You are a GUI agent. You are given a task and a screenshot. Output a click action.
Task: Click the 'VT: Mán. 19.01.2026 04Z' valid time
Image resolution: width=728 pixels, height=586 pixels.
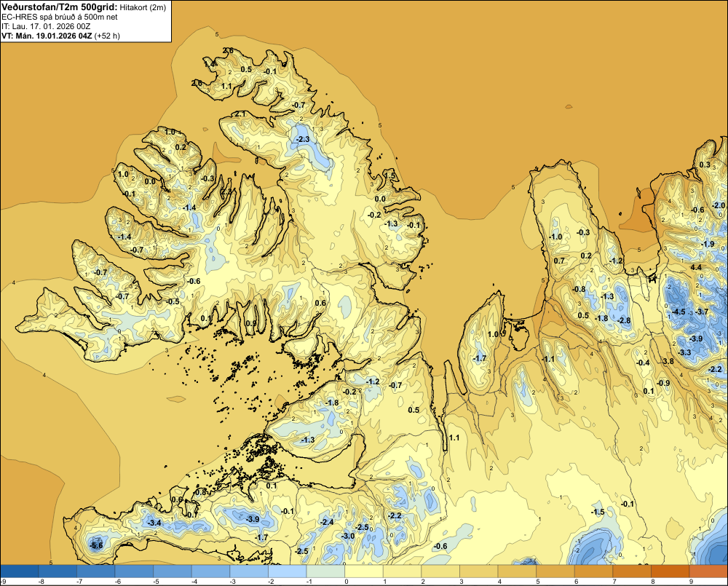coord(47,36)
